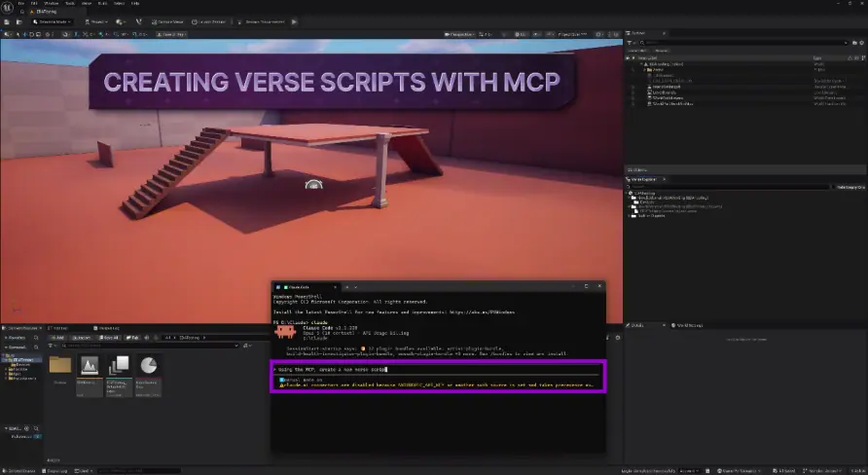Click the browse folder icon beside save
The height and width of the screenshot is (475, 868).
(x=18, y=22)
